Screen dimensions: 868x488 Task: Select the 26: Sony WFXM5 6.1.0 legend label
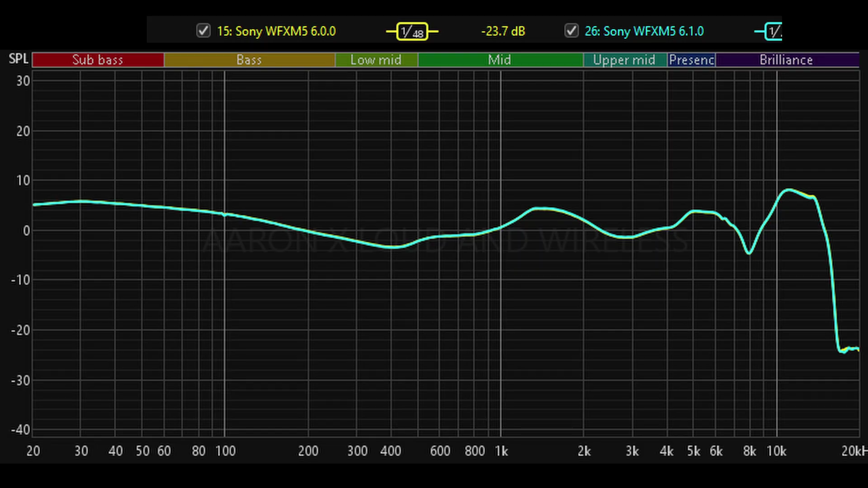pyautogui.click(x=644, y=31)
